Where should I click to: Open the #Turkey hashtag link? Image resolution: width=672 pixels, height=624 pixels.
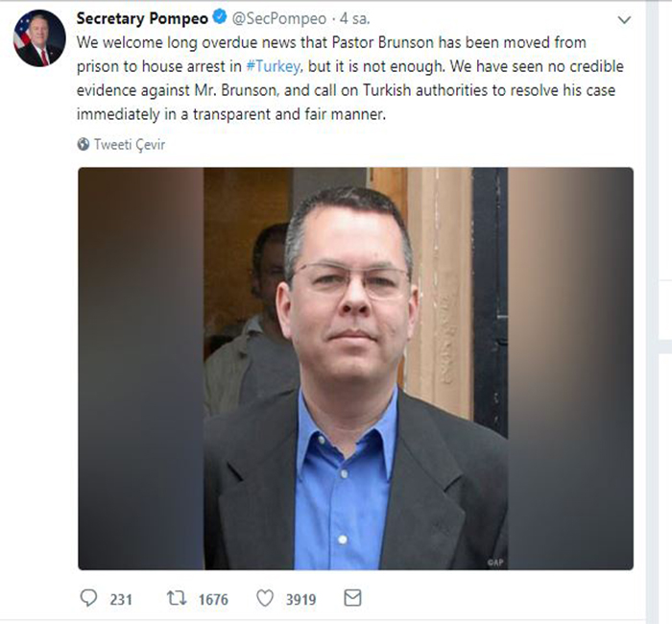click(273, 66)
